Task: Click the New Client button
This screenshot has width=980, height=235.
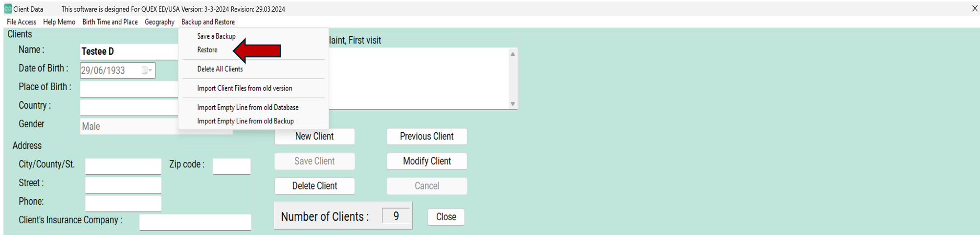Action: coord(314,137)
